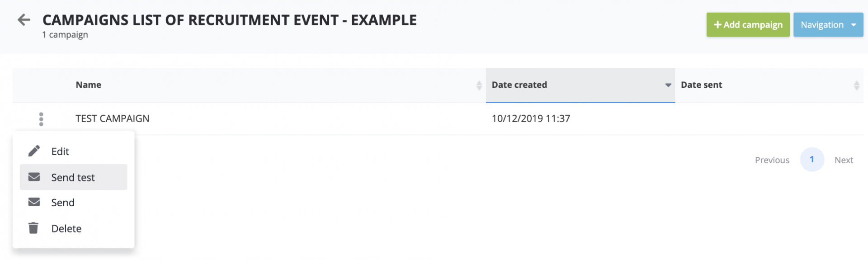
Task: Go to the Next page
Action: click(843, 160)
